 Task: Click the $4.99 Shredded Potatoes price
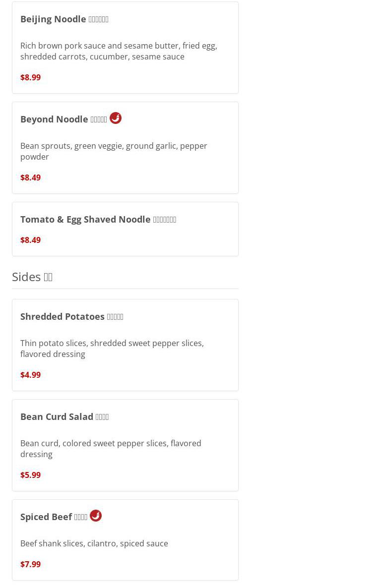click(x=30, y=375)
